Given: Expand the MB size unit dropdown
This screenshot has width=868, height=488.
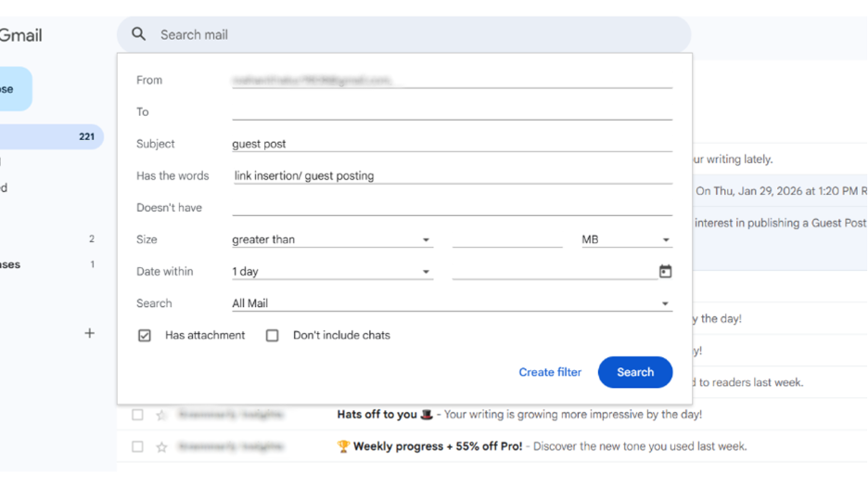Looking at the screenshot, I should pos(626,239).
